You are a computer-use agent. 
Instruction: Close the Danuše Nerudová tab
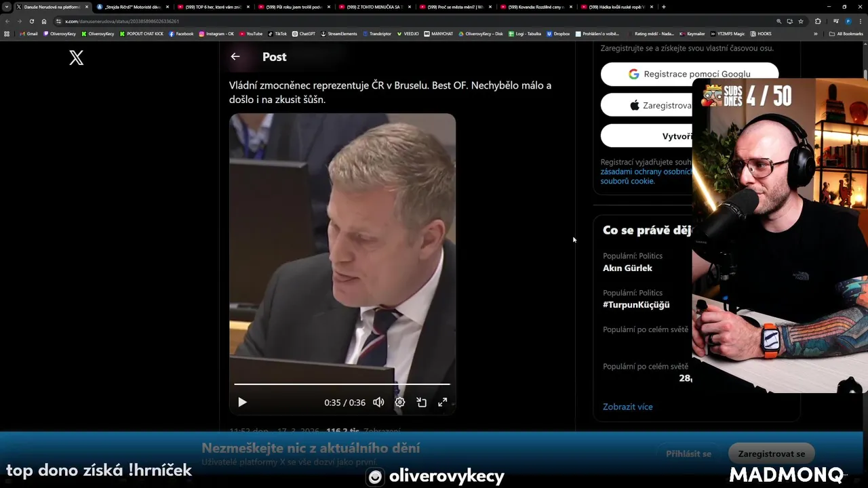(86, 7)
